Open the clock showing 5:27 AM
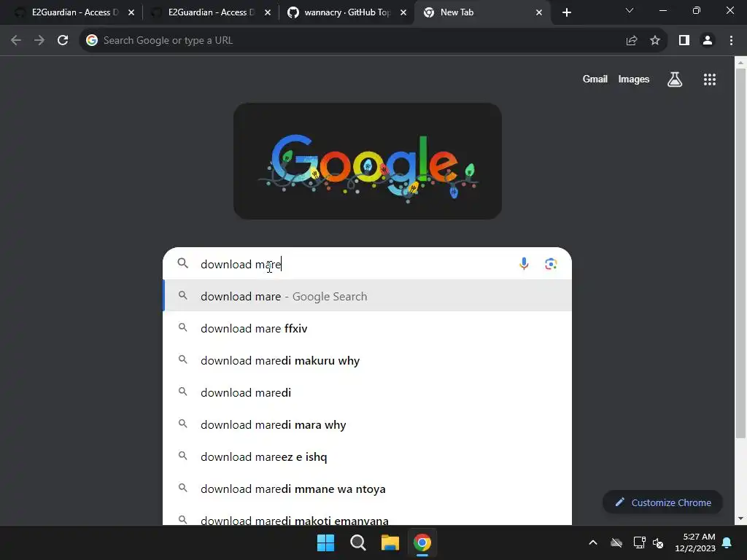The image size is (747, 560). [695, 542]
